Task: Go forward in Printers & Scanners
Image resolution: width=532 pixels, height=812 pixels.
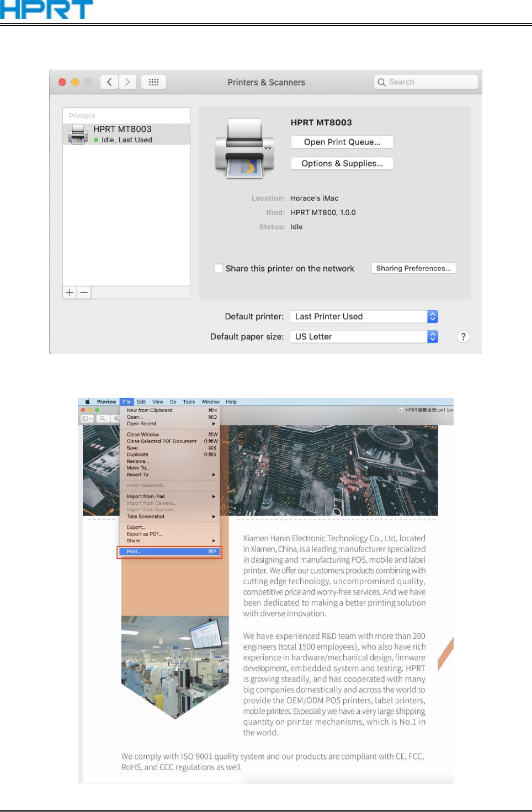Action: pos(127,82)
